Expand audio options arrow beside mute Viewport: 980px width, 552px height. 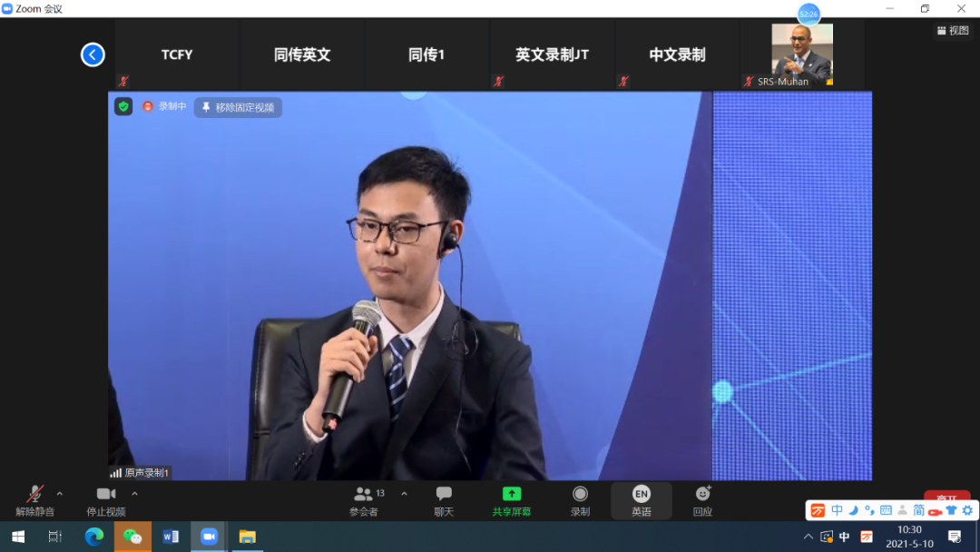60,494
